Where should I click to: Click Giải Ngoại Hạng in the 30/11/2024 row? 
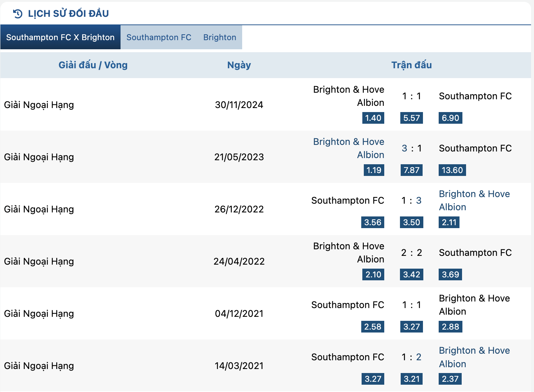tap(39, 105)
